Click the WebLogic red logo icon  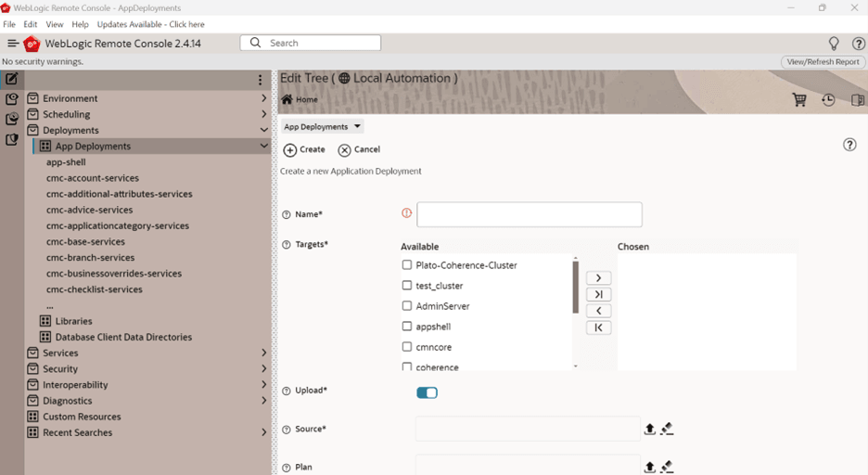tap(32, 44)
